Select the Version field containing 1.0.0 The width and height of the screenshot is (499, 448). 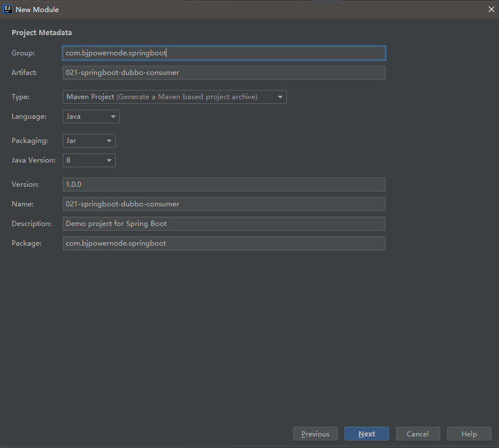point(224,185)
